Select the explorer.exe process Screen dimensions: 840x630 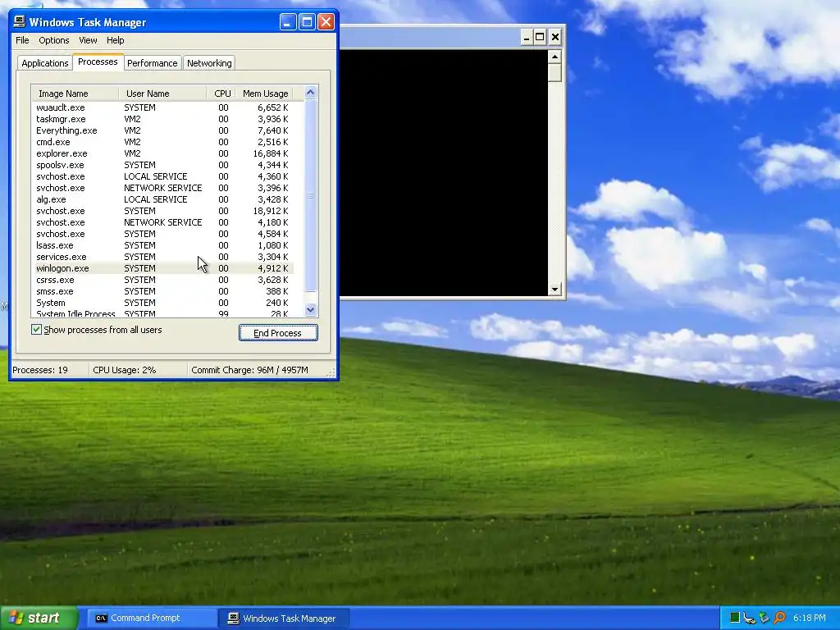[x=163, y=153]
